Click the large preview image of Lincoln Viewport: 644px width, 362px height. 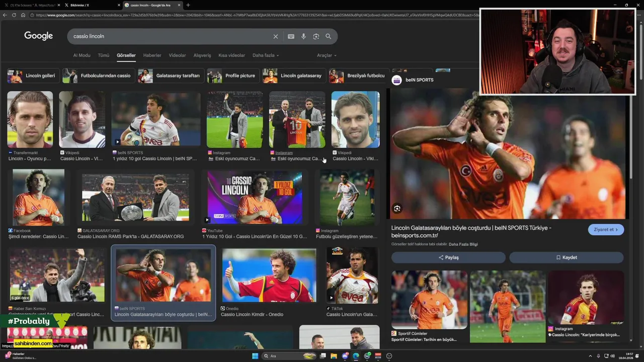[508, 153]
